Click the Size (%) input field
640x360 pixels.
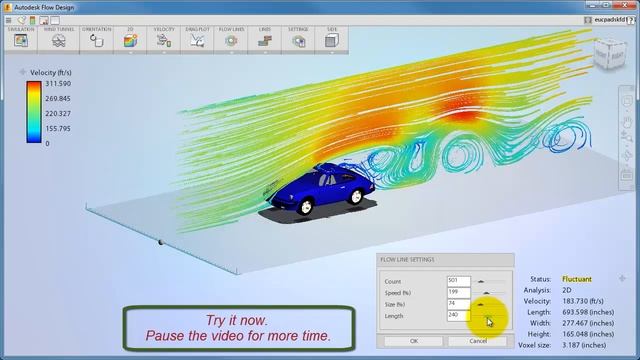click(459, 304)
